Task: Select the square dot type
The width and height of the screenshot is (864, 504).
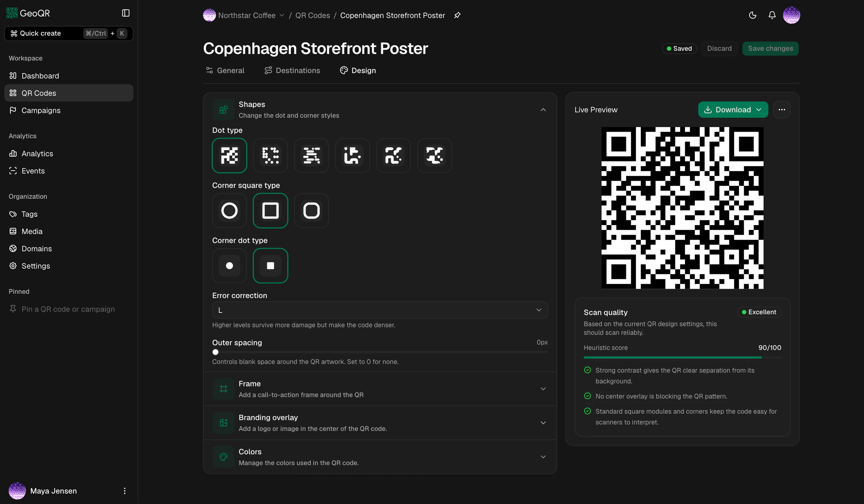Action: [229, 156]
